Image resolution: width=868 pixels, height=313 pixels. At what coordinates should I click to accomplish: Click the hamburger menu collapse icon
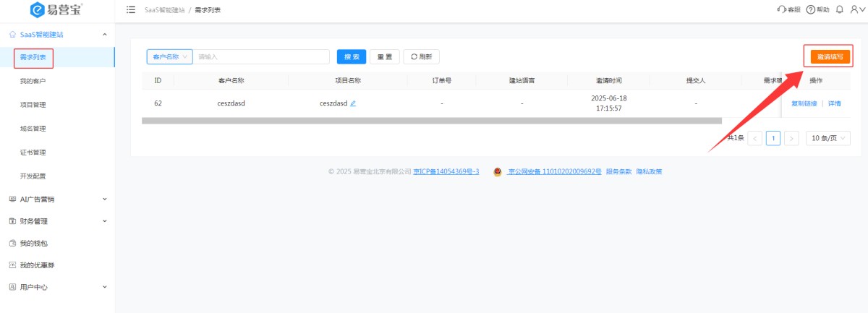click(131, 10)
